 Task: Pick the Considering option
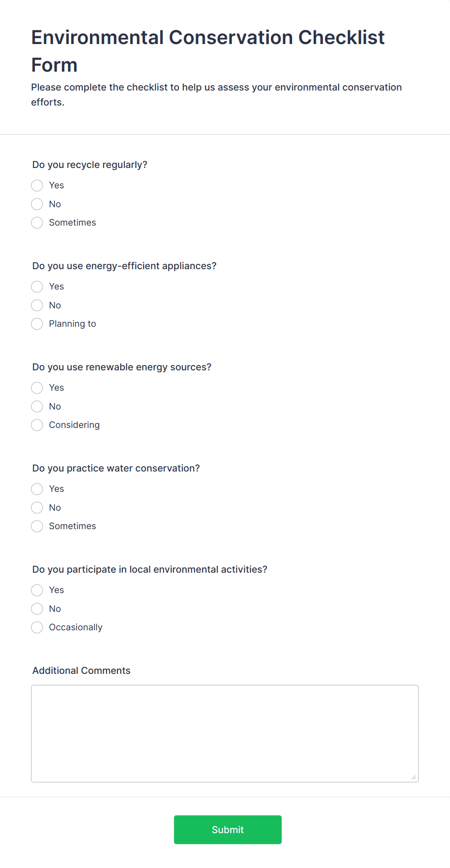[37, 425]
